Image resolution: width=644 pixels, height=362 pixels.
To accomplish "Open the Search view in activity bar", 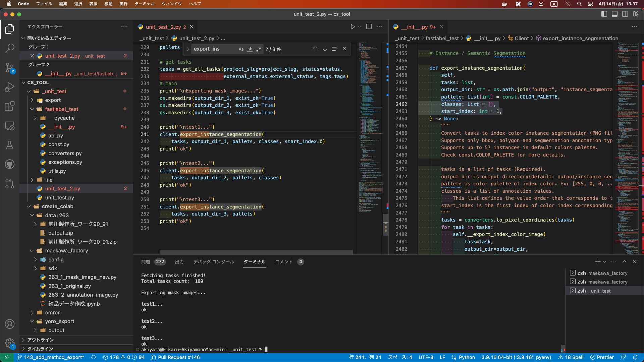I will pyautogui.click(x=10, y=48).
